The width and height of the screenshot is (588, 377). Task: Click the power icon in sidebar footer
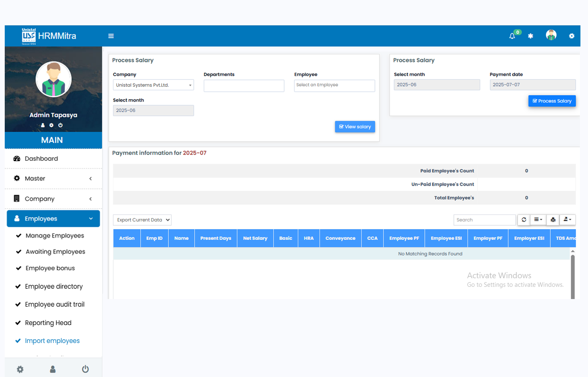point(85,369)
